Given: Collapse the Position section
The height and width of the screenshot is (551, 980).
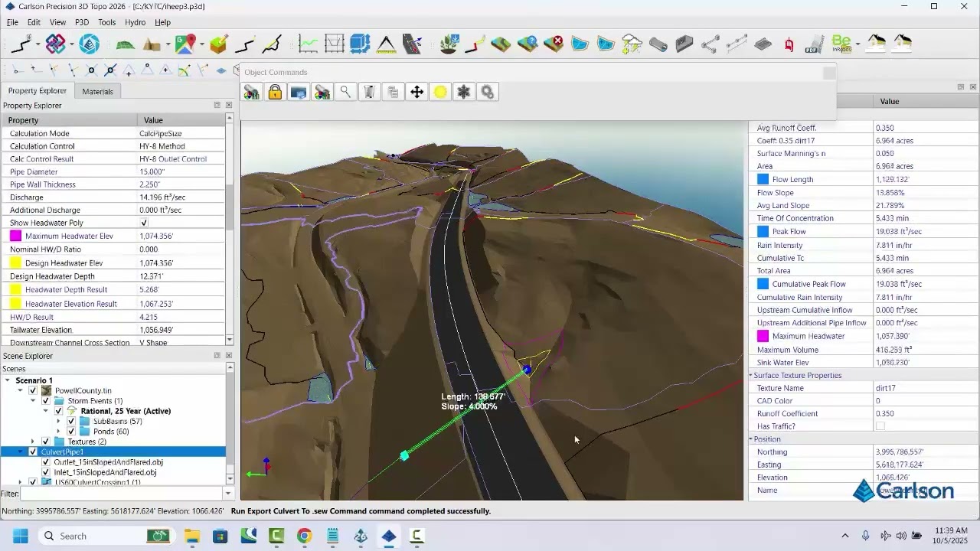Looking at the screenshot, I should [751, 439].
